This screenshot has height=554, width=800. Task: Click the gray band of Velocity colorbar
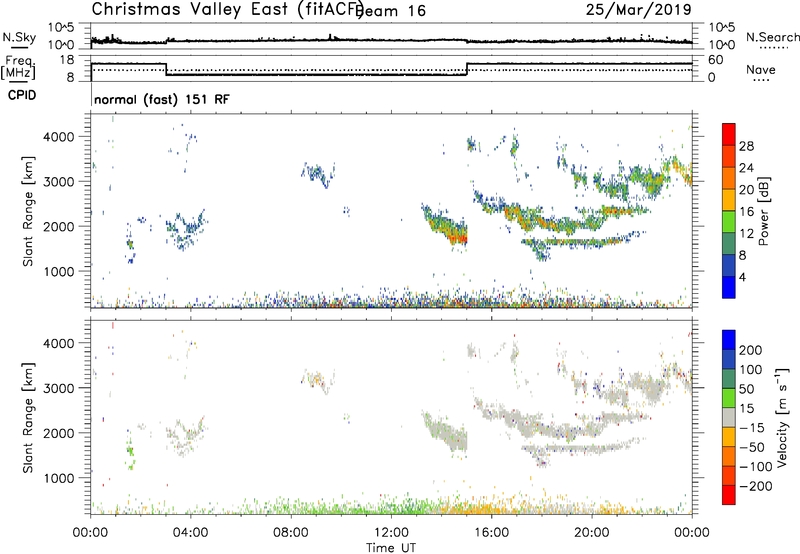(729, 417)
